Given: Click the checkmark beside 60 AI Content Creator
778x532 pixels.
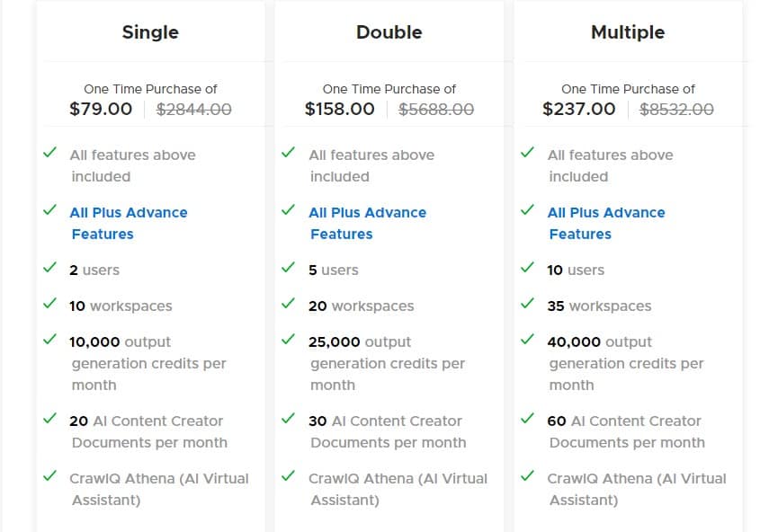Looking at the screenshot, I should [x=527, y=419].
